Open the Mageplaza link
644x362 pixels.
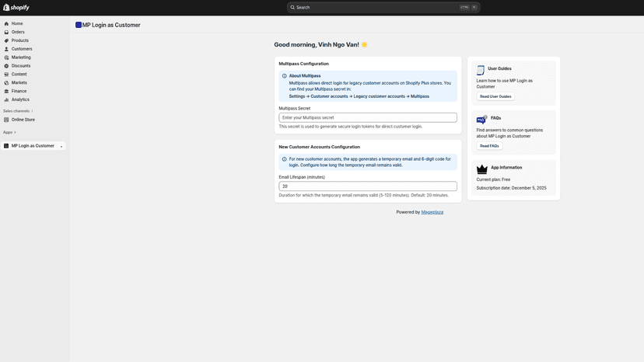[x=432, y=212]
